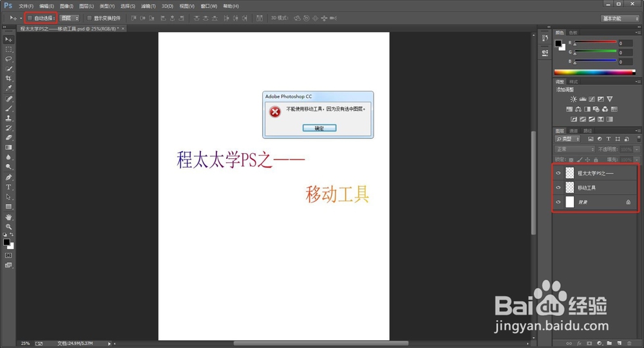Add Levels adjustment icon
This screenshot has width=644, height=348.
click(583, 99)
